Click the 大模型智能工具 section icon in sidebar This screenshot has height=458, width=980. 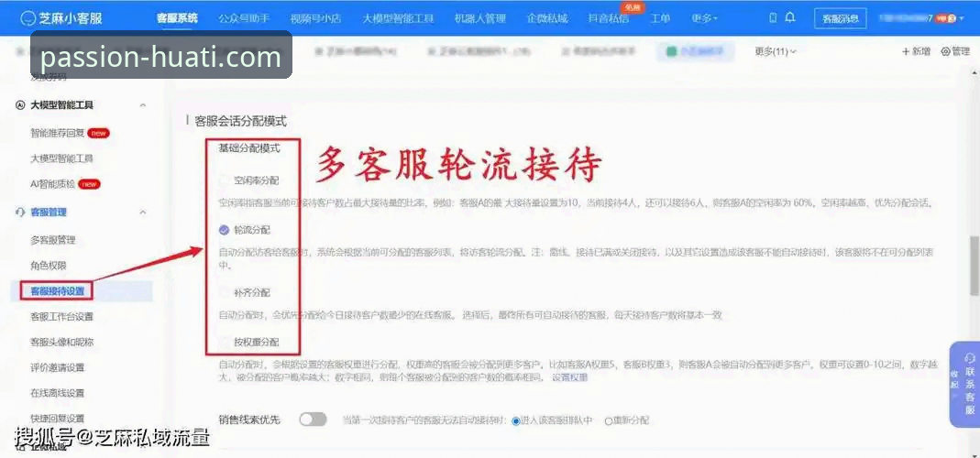click(x=20, y=105)
